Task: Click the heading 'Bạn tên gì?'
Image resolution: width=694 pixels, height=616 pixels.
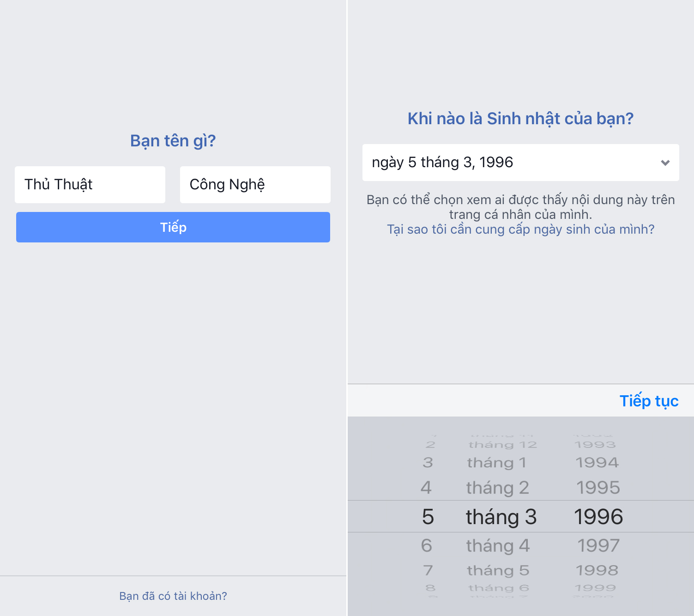Action: coord(172,140)
